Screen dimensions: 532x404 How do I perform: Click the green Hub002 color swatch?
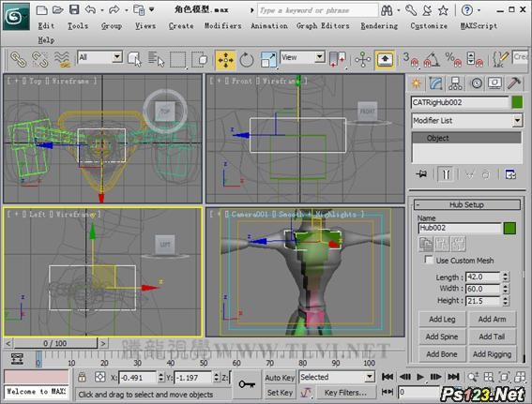(509, 228)
